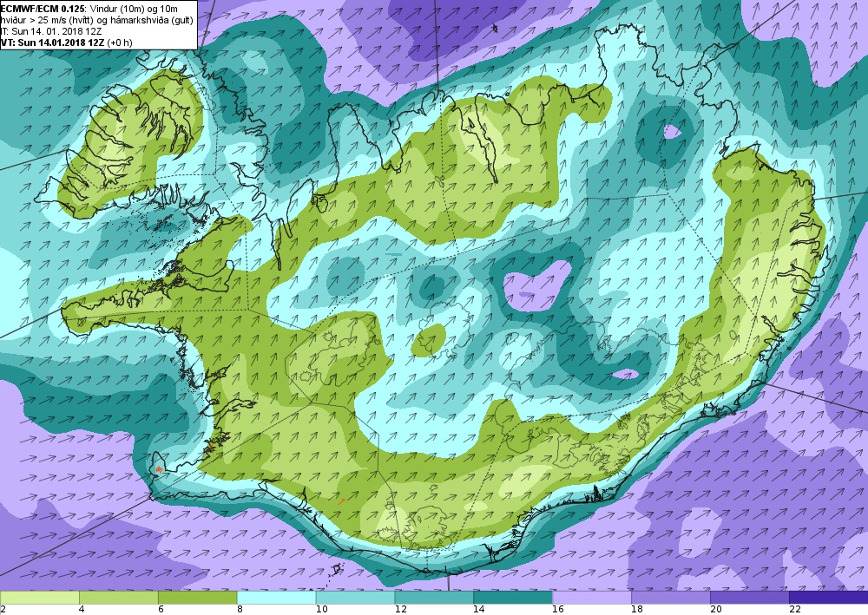The height and width of the screenshot is (615, 868).
Task: Click the 20–22 m/s violet legend swatch
Action: coord(750,598)
